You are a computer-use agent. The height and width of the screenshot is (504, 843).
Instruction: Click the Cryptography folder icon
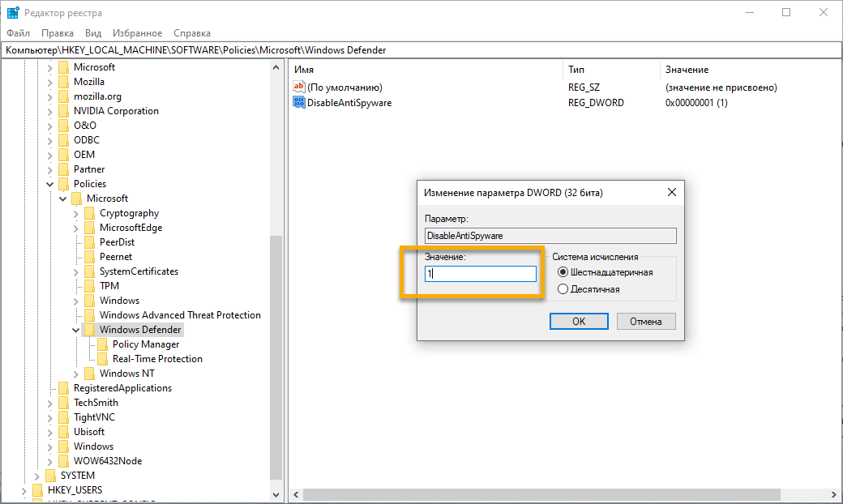pos(89,212)
